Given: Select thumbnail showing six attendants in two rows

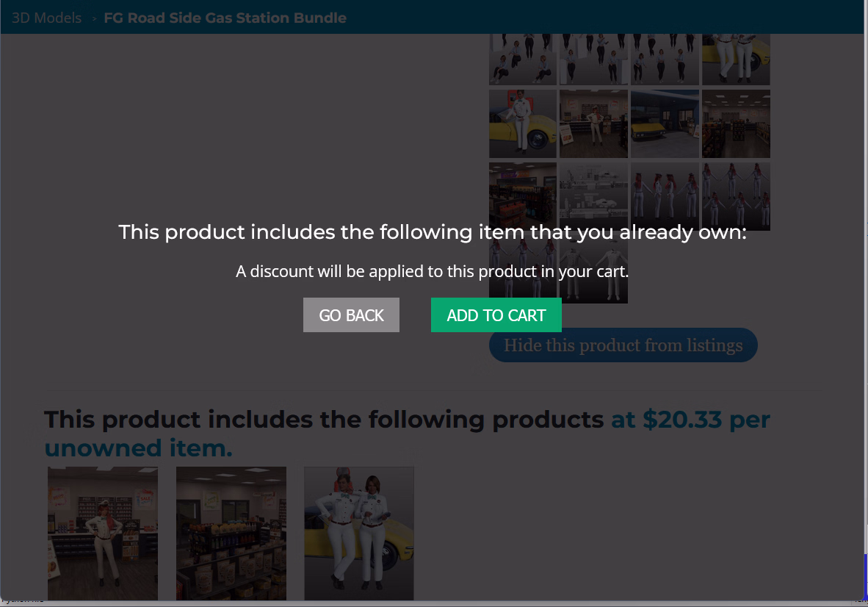Looking at the screenshot, I should click(x=736, y=195).
